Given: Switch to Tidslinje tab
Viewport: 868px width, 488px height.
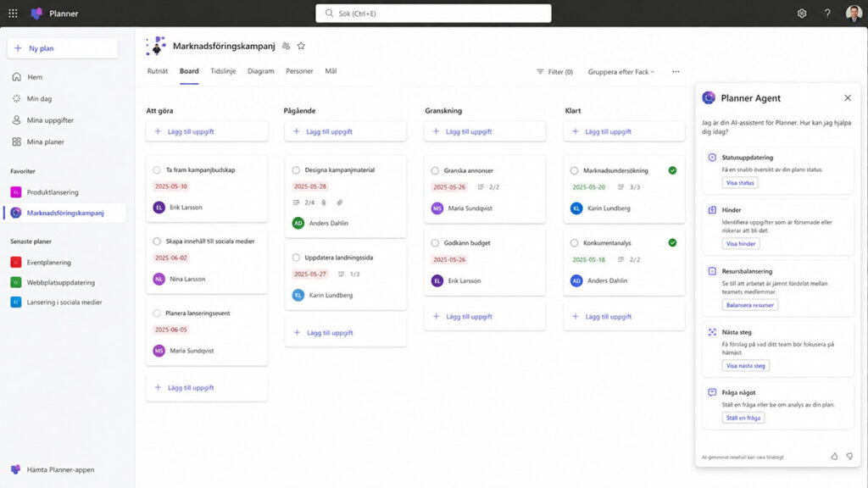Looking at the screenshot, I should [x=223, y=71].
